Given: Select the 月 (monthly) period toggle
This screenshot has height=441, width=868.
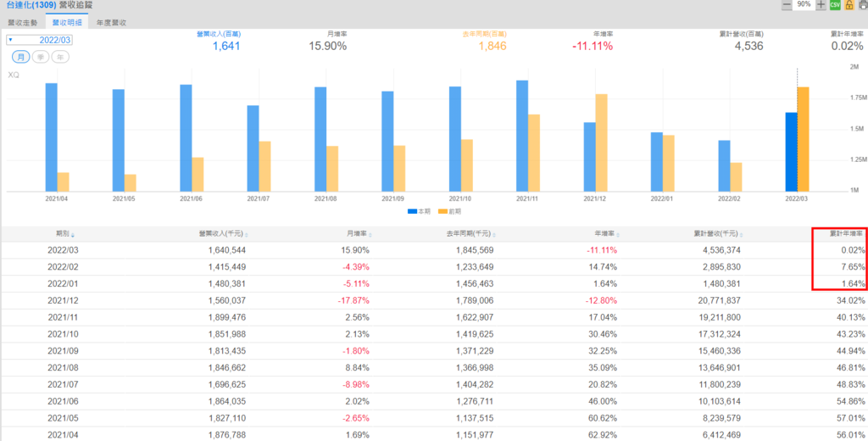Looking at the screenshot, I should 21,57.
